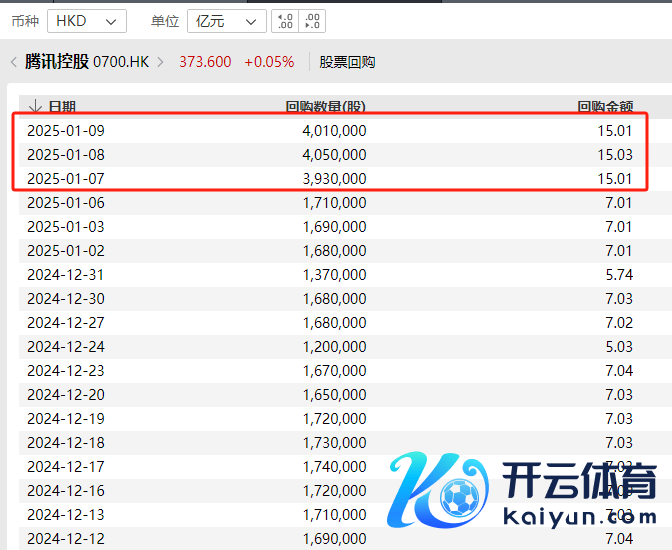Click the 日期 column header
The height and width of the screenshot is (550, 672).
[62, 106]
